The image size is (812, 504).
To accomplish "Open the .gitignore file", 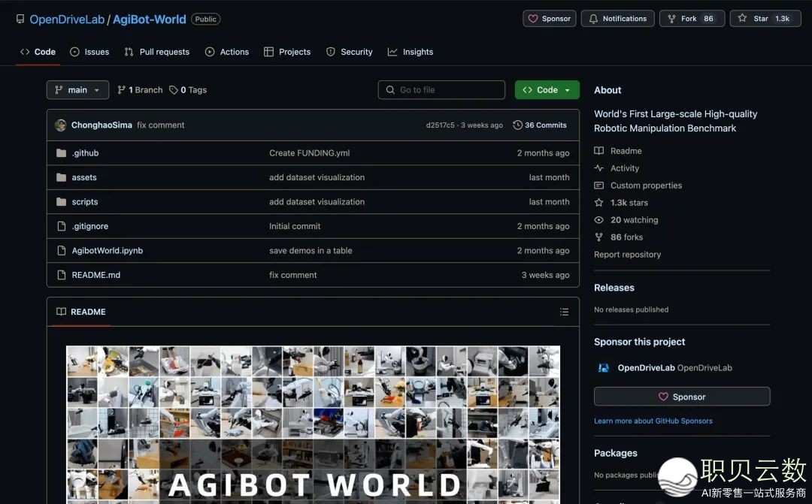I will tap(90, 226).
